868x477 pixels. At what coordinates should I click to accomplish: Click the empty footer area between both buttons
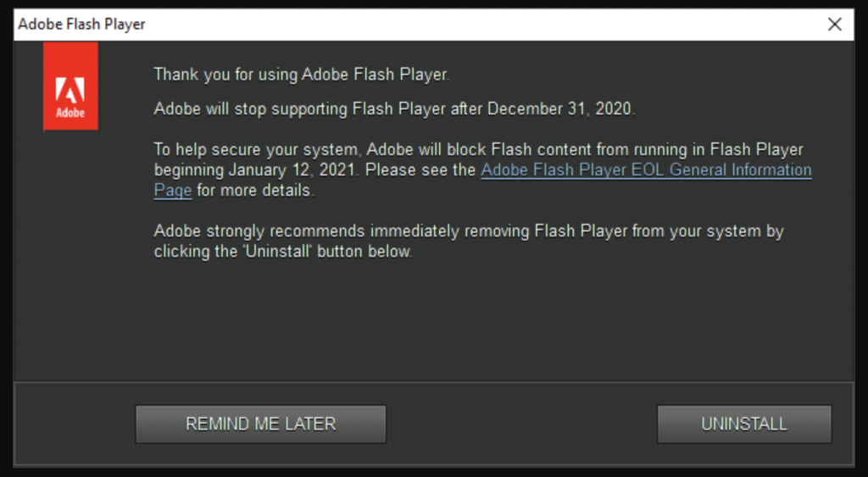coord(521,424)
